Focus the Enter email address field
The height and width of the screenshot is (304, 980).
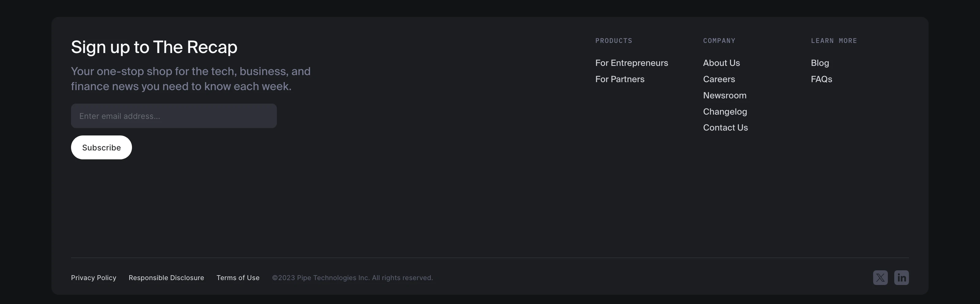173,116
